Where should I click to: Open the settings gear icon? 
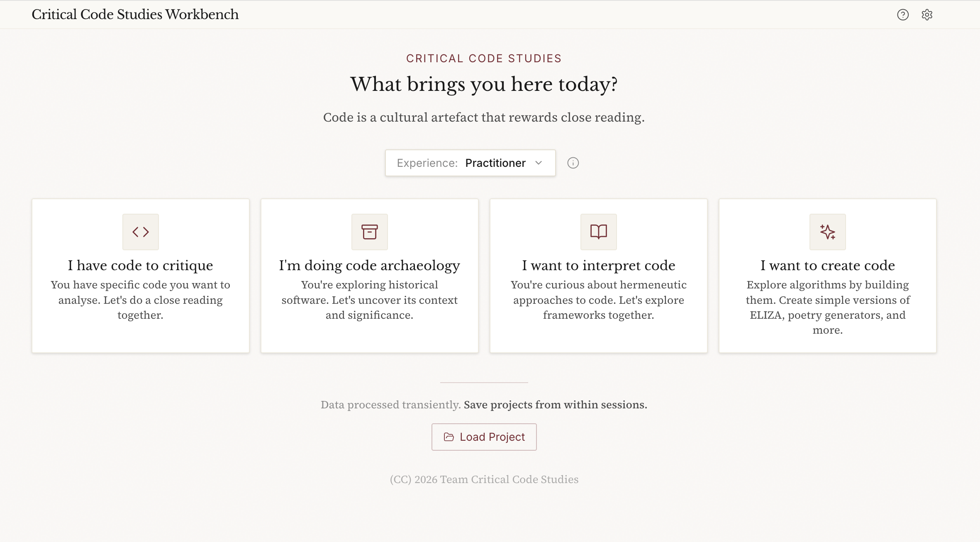[x=927, y=15]
